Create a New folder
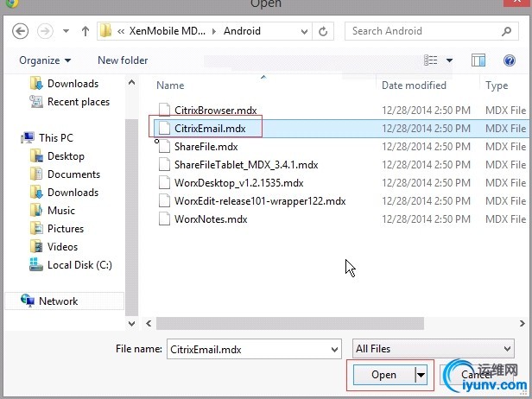This screenshot has width=532, height=399. coord(123,60)
